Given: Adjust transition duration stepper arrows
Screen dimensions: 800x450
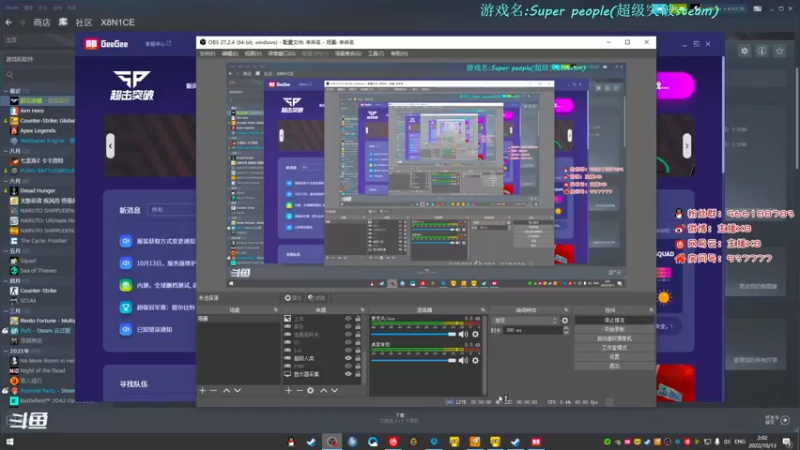Looking at the screenshot, I should coord(566,330).
